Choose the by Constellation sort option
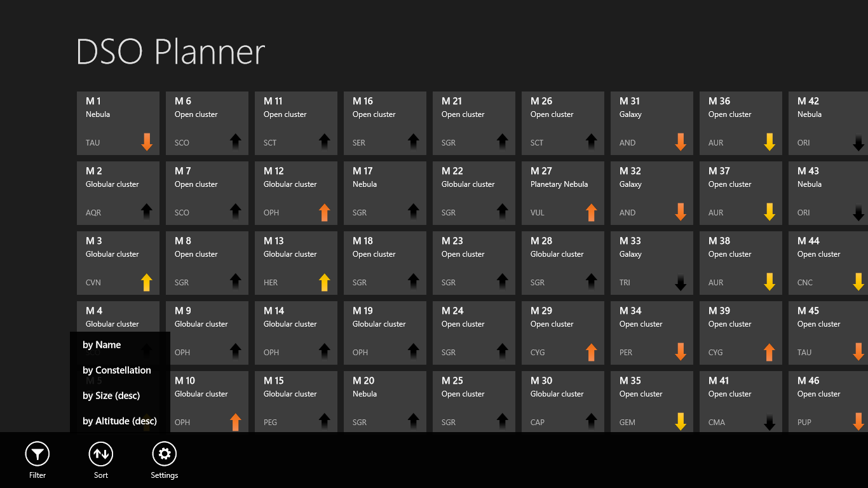868x488 pixels. pos(117,370)
